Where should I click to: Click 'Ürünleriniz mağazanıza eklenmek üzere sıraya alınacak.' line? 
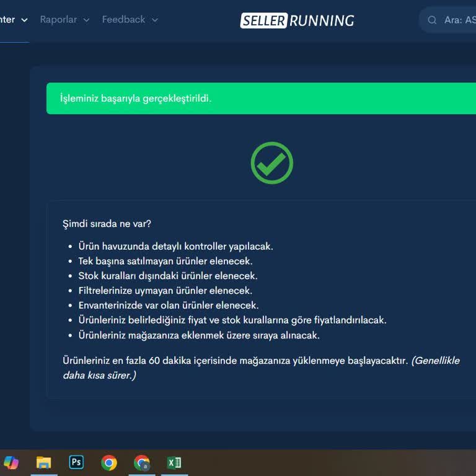click(x=199, y=335)
